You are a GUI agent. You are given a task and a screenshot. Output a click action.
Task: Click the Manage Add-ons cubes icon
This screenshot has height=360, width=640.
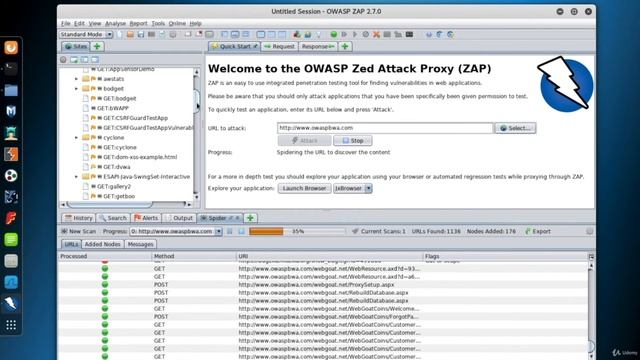coord(297,35)
